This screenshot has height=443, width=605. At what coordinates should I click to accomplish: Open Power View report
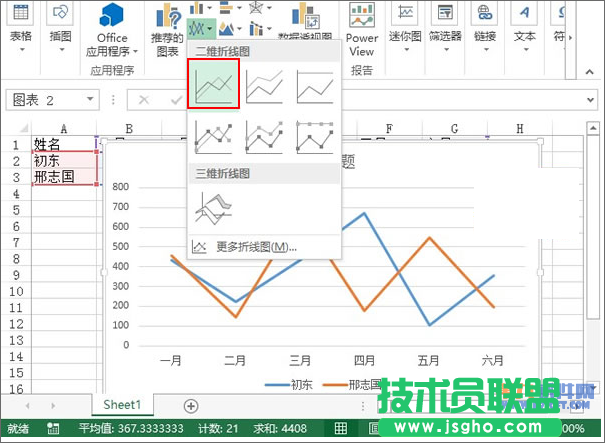362,30
